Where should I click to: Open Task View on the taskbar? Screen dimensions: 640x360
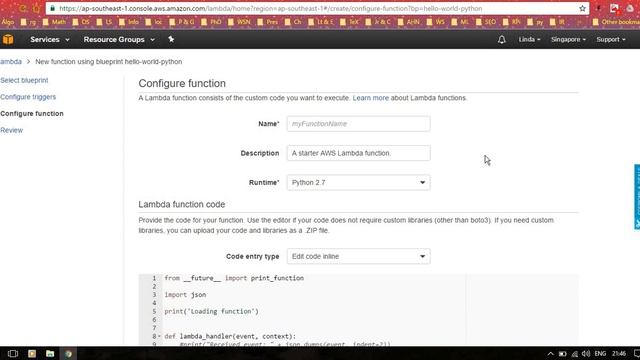coord(13,353)
